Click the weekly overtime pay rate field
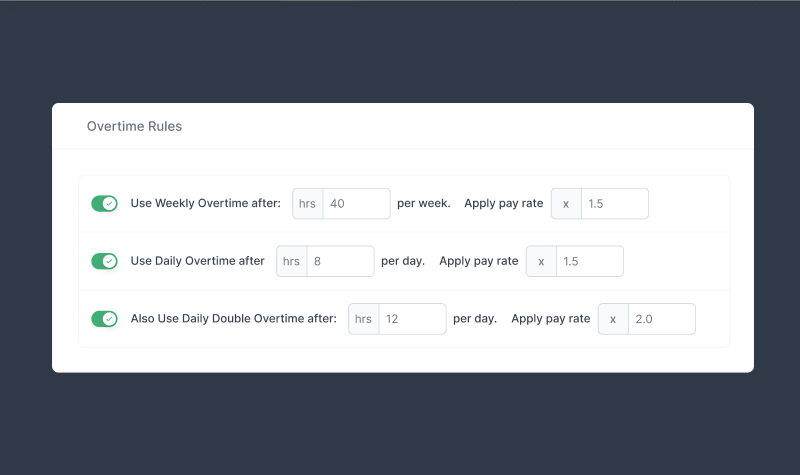800x475 pixels. click(x=615, y=204)
